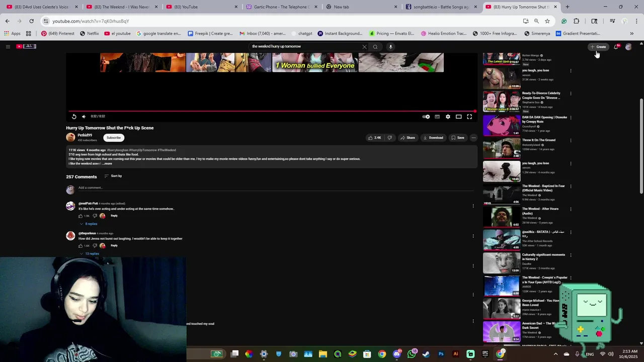Like the @theporkeus comment
Screen dimensions: 644x362
[x=80, y=246]
